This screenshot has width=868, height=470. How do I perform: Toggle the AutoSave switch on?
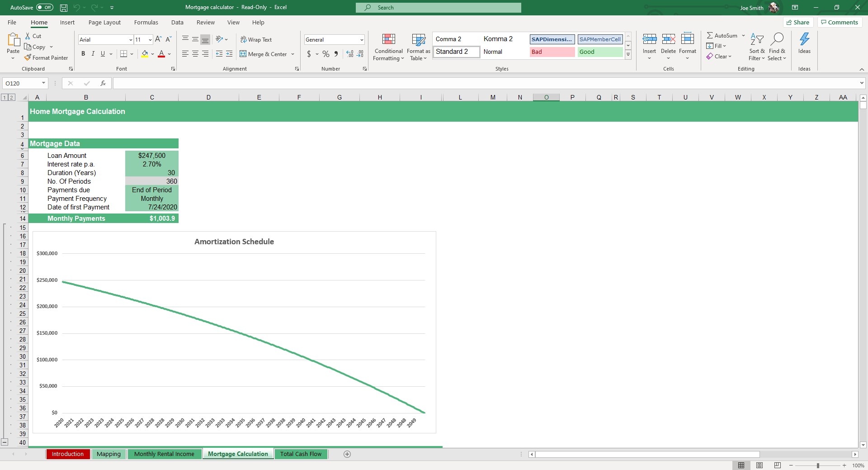pos(44,8)
